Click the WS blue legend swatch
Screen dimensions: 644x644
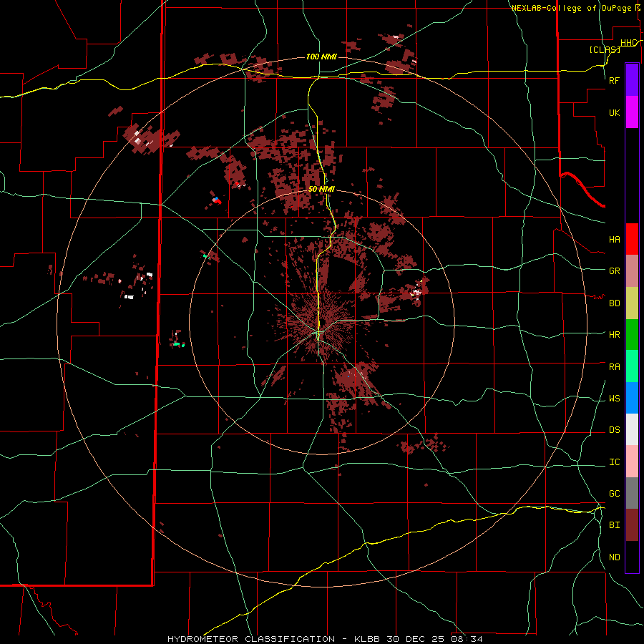[632, 398]
